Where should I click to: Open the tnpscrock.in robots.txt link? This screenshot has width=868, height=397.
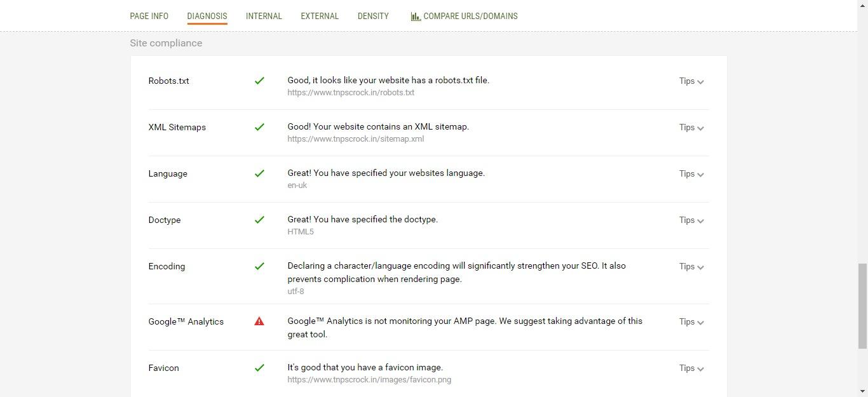click(351, 92)
